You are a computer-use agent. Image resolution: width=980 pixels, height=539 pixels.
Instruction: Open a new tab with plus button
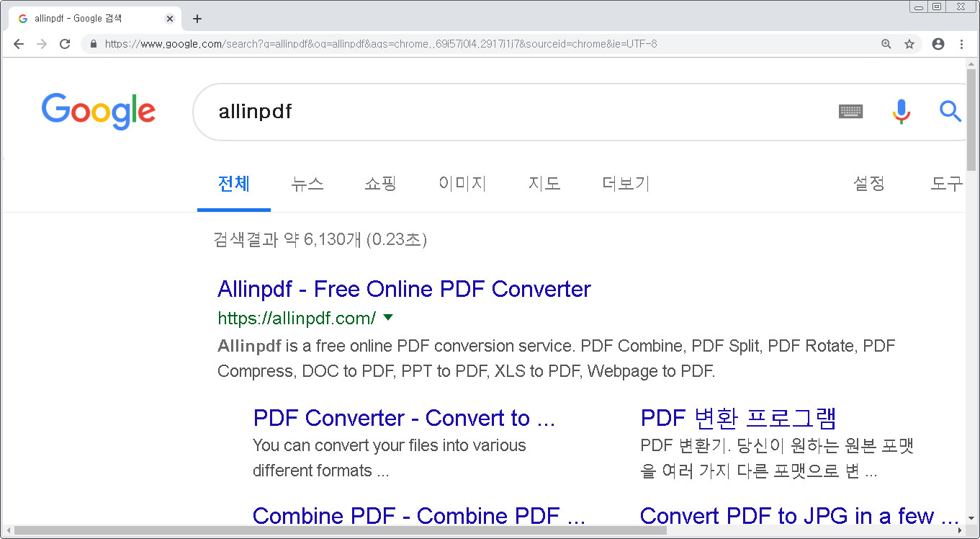point(197,19)
